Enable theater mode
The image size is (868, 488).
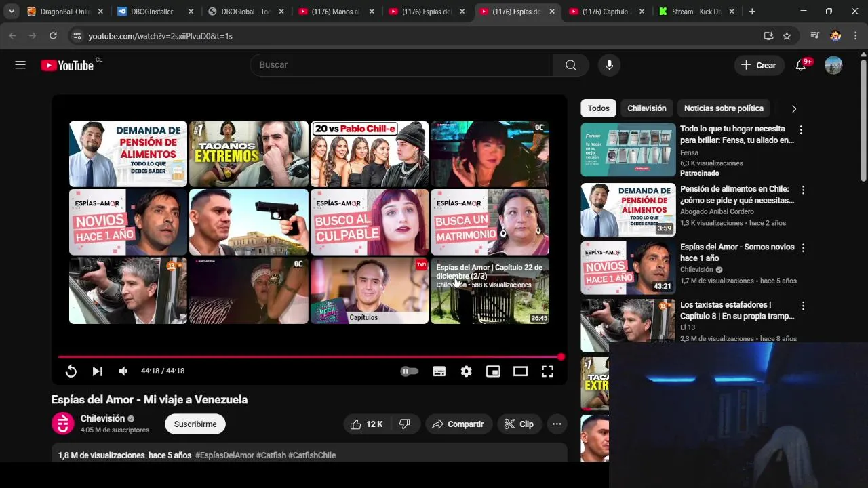[x=520, y=371]
